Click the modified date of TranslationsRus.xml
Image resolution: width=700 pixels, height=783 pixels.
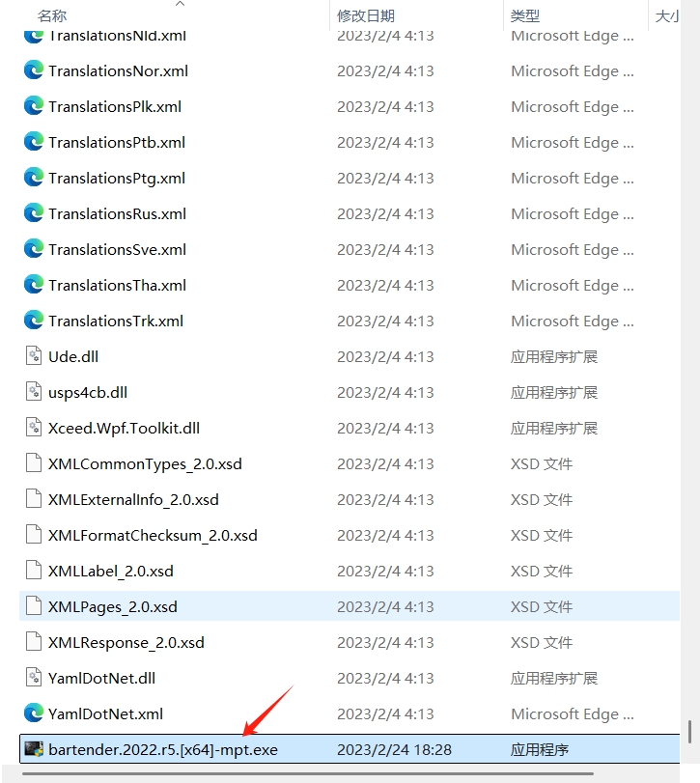[x=385, y=213]
